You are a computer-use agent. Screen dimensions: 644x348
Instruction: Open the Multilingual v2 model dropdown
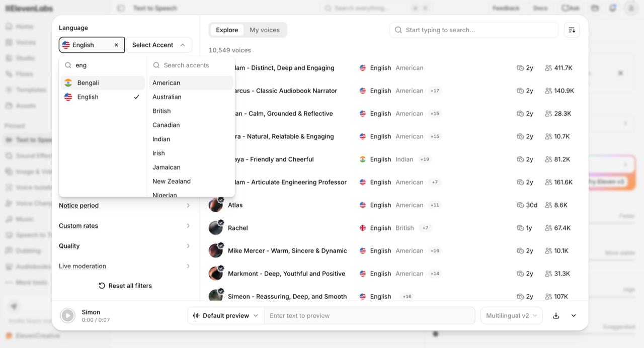pos(512,316)
